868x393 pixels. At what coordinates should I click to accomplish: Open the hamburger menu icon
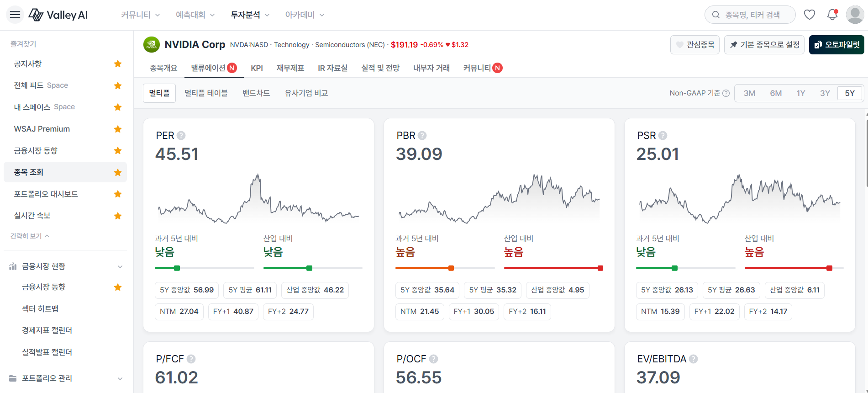tap(15, 15)
